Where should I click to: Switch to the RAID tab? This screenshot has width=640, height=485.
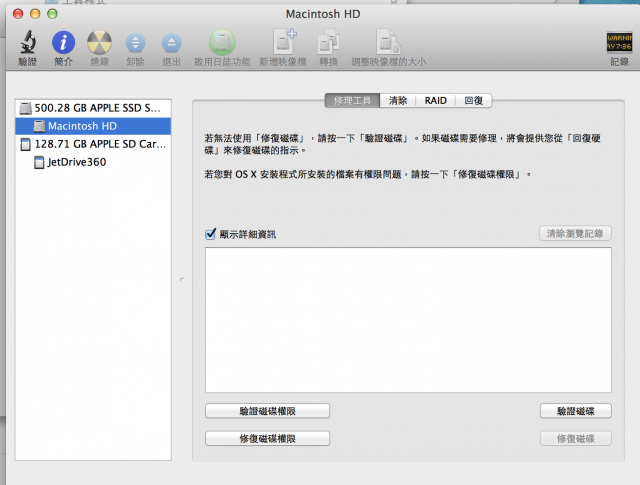436,100
